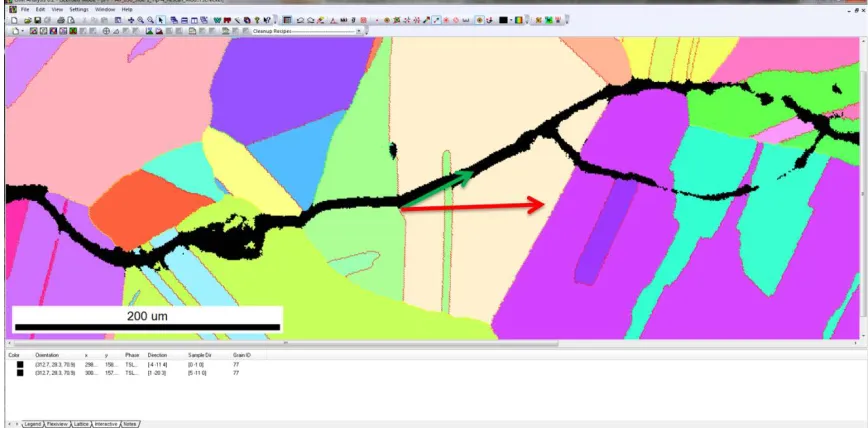Open the Help menu

[127, 9]
